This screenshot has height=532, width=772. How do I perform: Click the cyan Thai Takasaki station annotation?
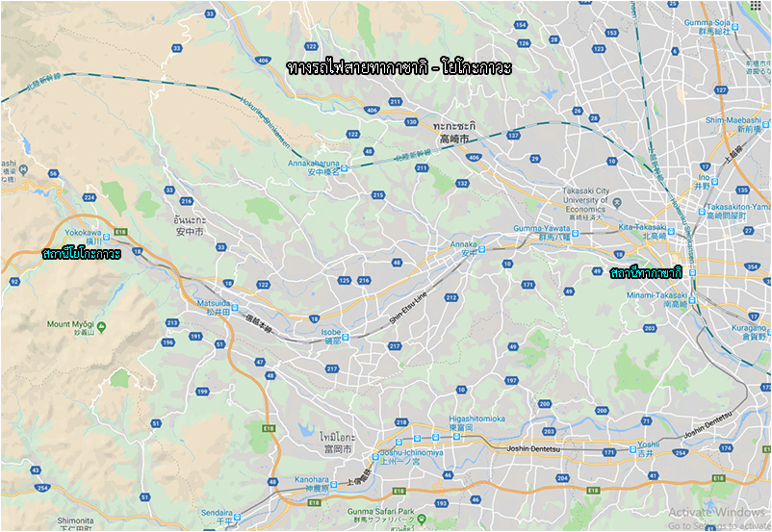[x=647, y=272]
